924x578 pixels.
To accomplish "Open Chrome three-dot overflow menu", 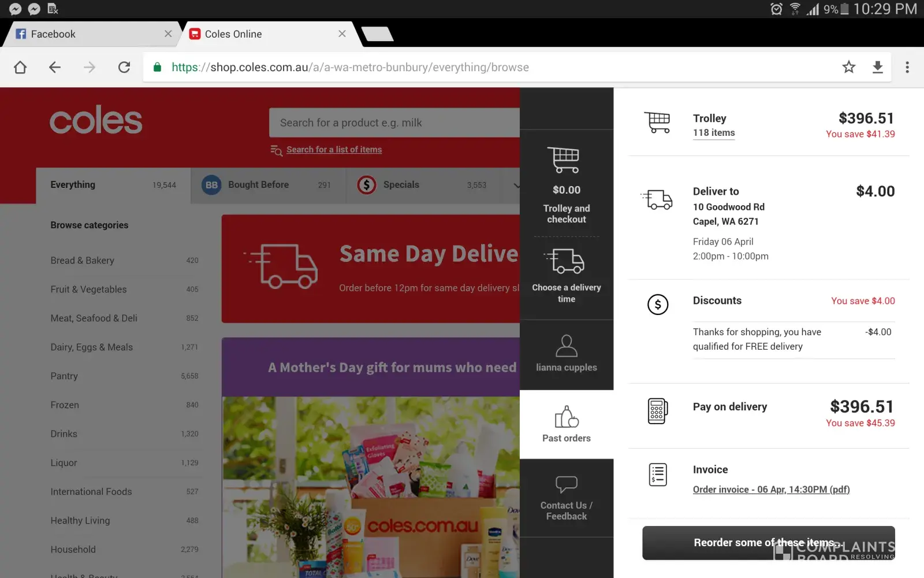I will point(907,67).
